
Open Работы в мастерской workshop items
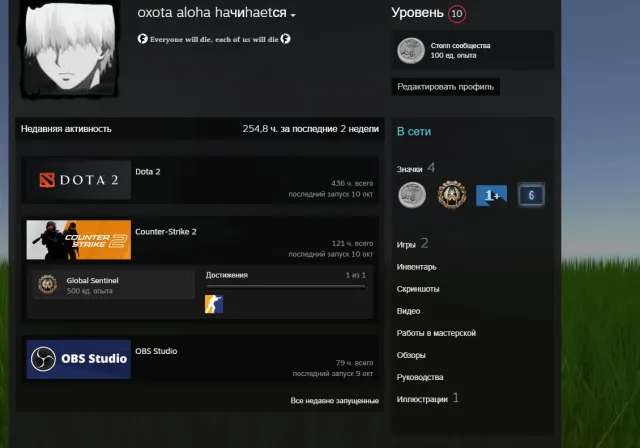coord(436,333)
